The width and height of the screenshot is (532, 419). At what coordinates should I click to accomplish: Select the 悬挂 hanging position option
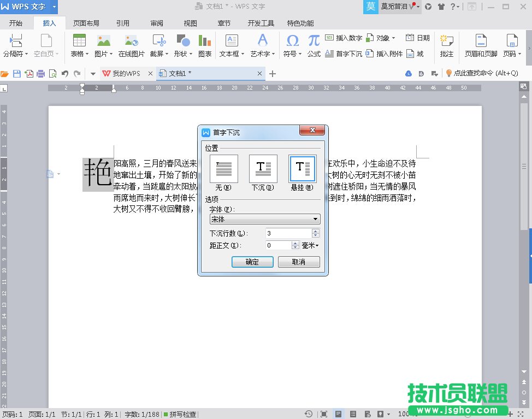(302, 169)
